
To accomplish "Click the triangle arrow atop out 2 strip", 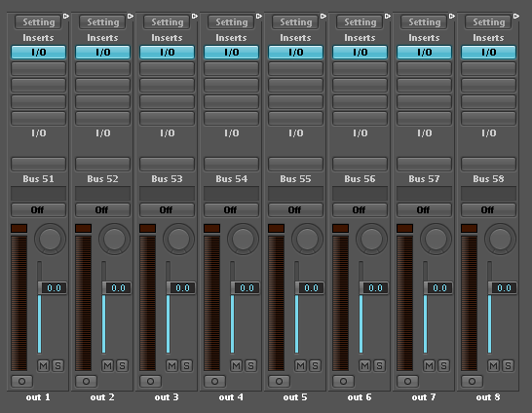I will click(131, 16).
